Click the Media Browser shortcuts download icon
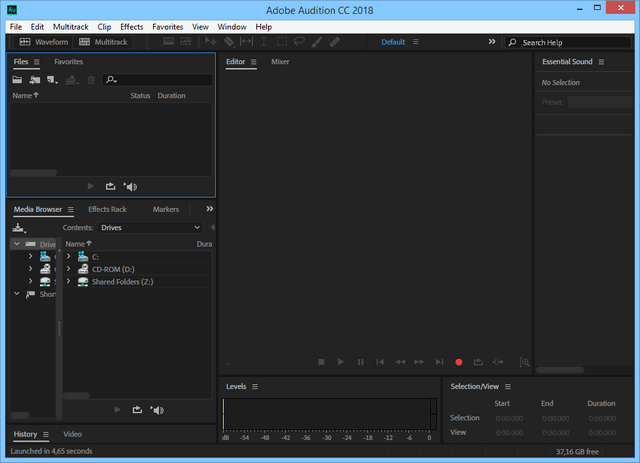 click(x=18, y=228)
